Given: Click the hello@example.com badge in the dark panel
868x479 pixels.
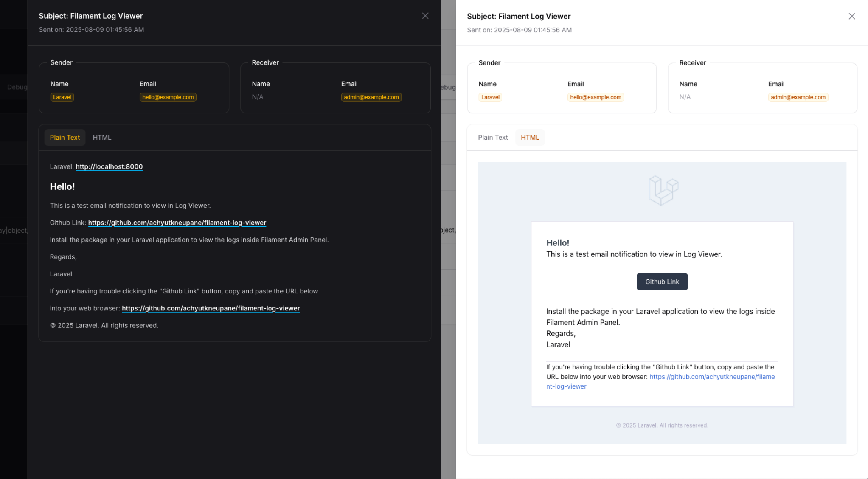Looking at the screenshot, I should (x=168, y=97).
